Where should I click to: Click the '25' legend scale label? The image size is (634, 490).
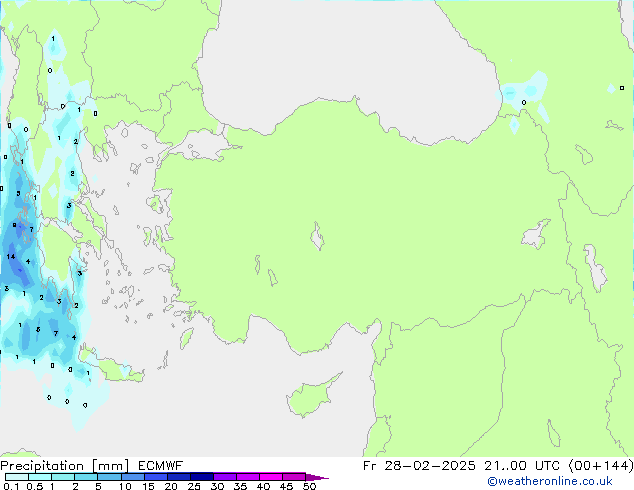point(194,486)
